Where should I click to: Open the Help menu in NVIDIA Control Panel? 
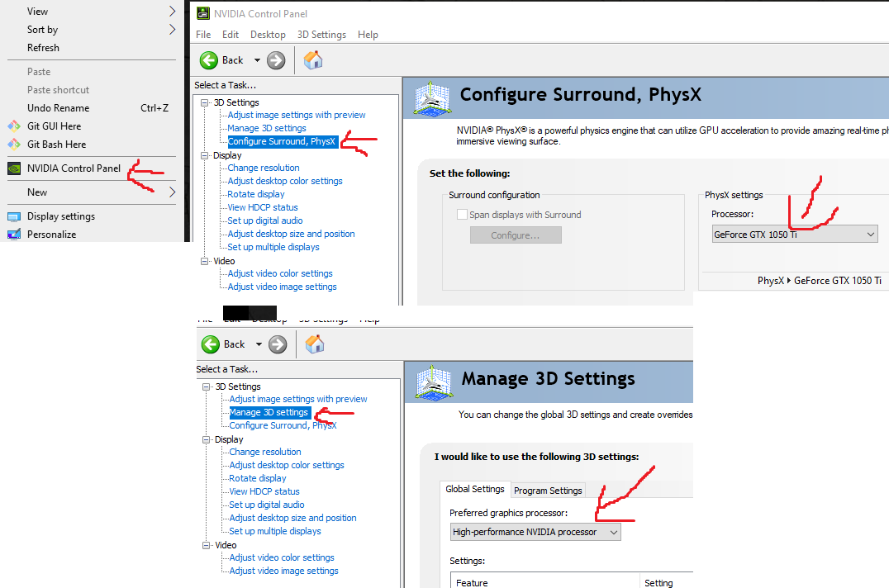[x=368, y=35]
